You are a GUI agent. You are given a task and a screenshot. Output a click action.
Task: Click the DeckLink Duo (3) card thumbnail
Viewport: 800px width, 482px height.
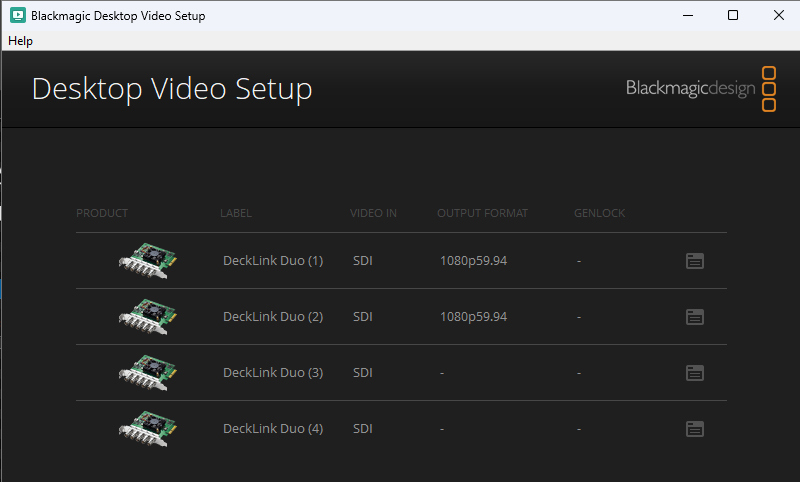147,373
